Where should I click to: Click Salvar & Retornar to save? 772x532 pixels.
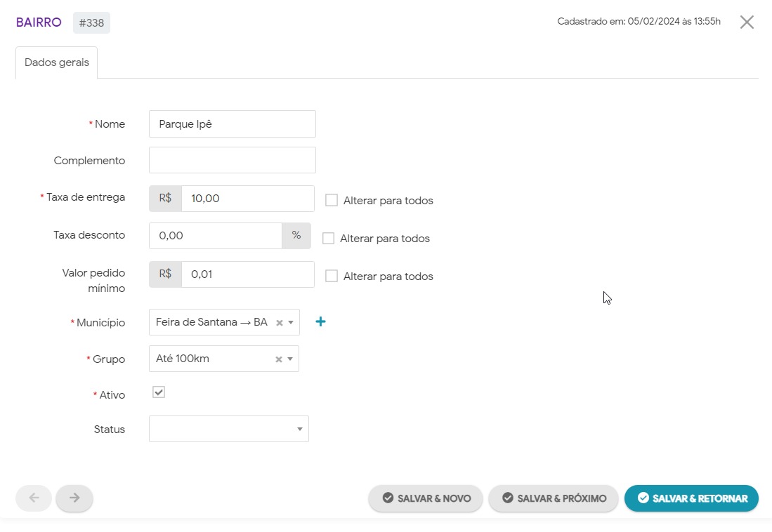[691, 498]
